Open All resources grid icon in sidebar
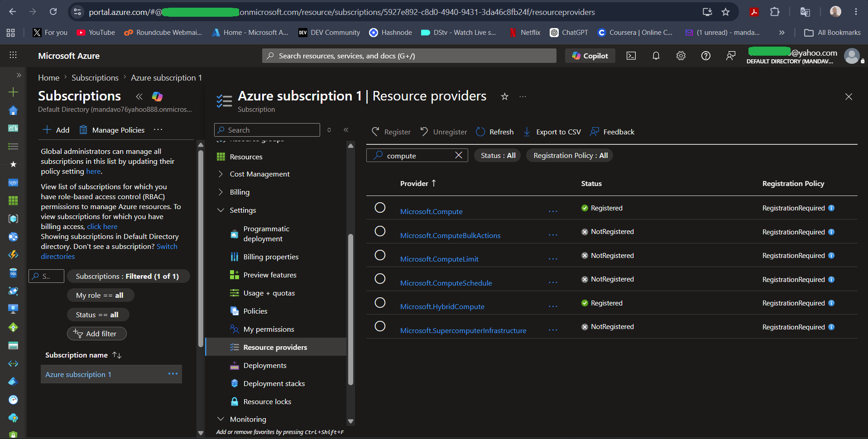Viewport: 868px width, 439px height. [x=13, y=200]
